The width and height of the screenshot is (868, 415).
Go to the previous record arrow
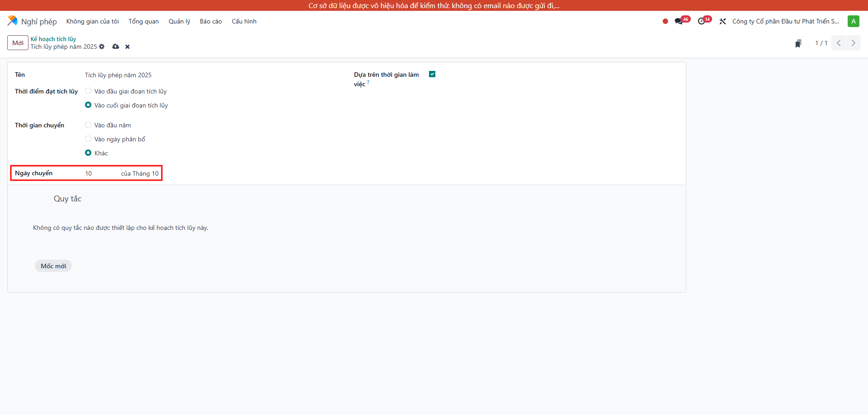(839, 43)
